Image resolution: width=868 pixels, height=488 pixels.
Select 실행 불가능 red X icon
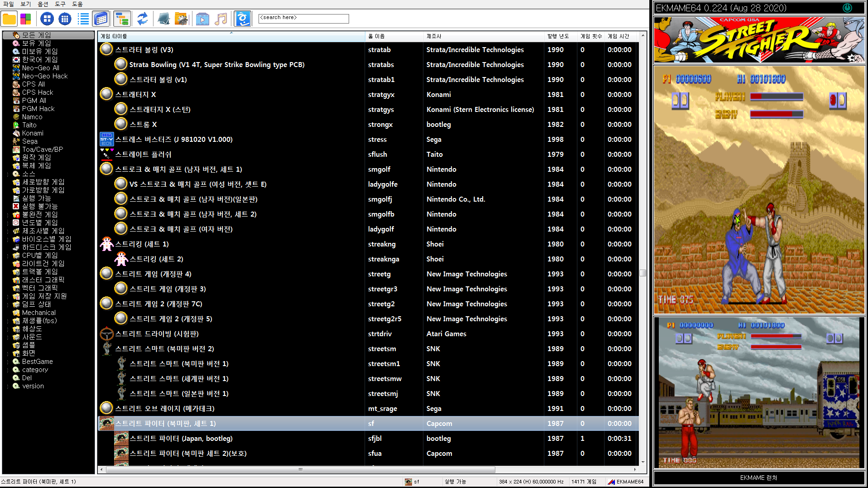[16, 206]
